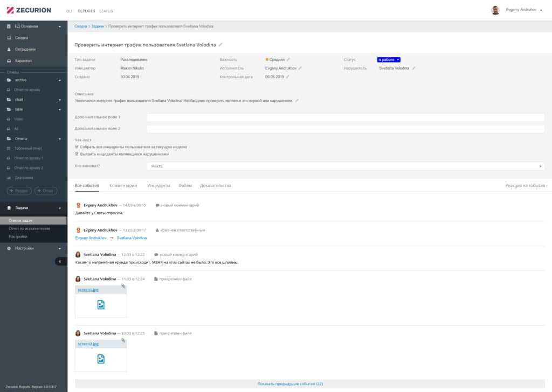Switch to the Комментарии tab
Viewport: 552px width, 392px height.
(x=123, y=185)
